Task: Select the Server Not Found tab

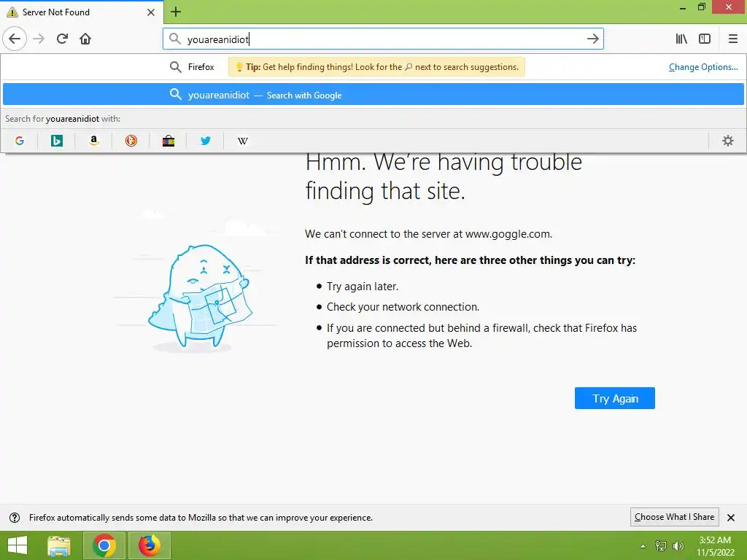Action: coord(82,12)
